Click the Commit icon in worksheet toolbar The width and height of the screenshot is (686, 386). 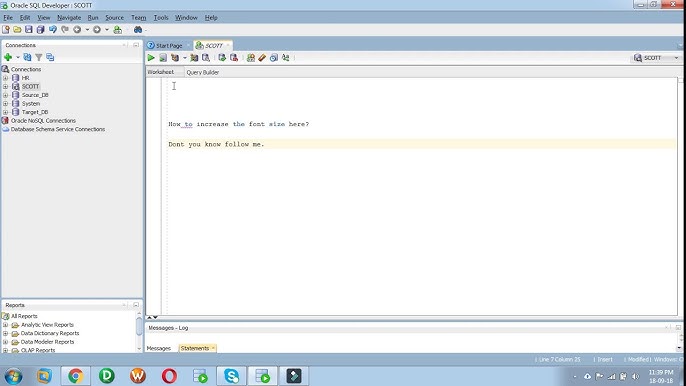point(222,58)
